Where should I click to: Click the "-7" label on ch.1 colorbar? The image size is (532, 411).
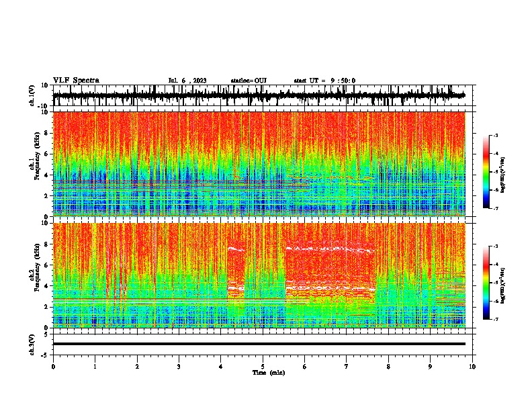click(496, 208)
